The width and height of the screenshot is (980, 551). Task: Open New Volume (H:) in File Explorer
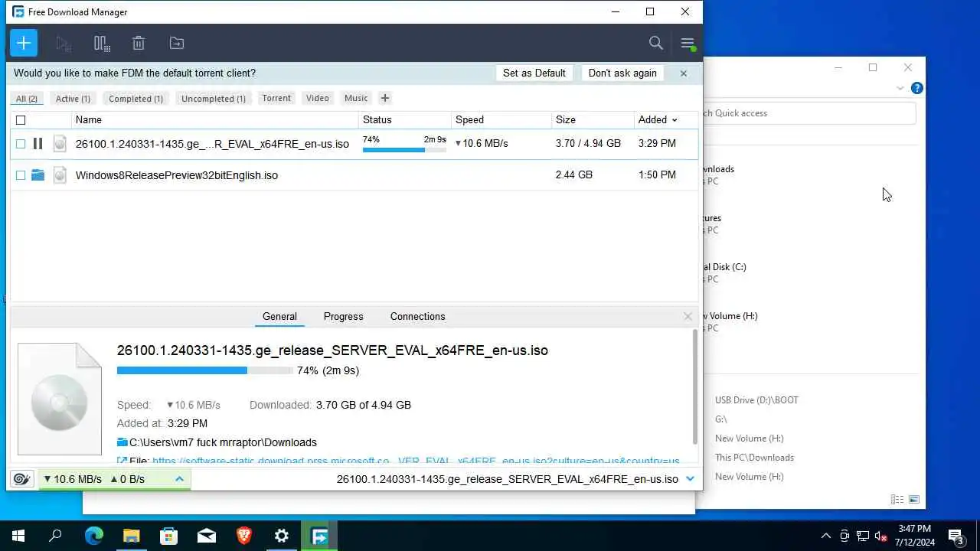(x=732, y=316)
